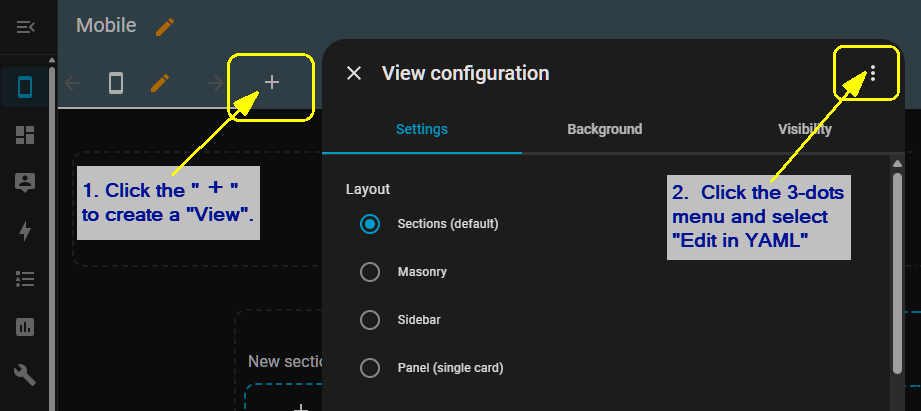Open Developer tools wrench icon

25,375
